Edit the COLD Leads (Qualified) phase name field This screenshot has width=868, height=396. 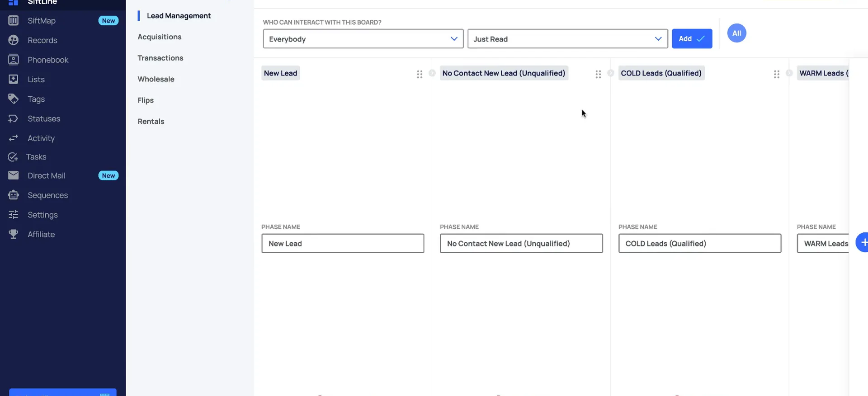tap(699, 243)
